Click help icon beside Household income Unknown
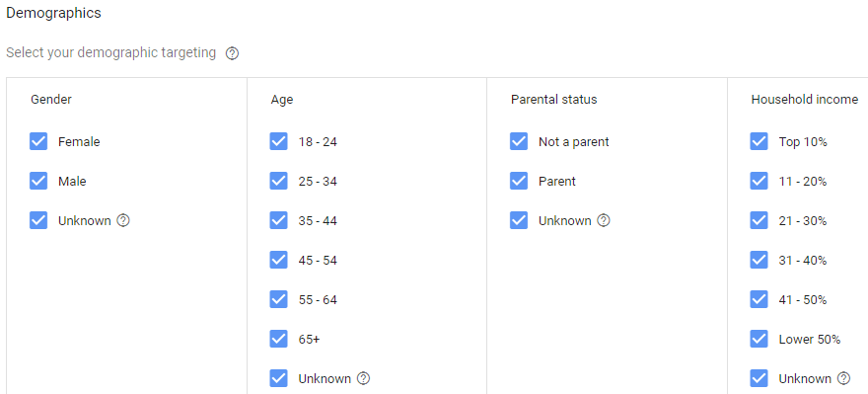 (843, 378)
